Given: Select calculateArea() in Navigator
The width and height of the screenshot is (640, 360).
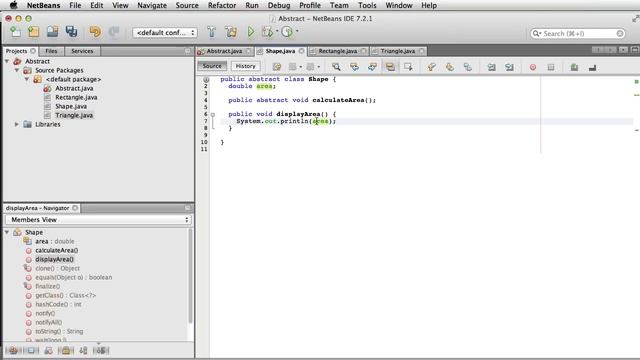Looking at the screenshot, I should pyautogui.click(x=56, y=250).
